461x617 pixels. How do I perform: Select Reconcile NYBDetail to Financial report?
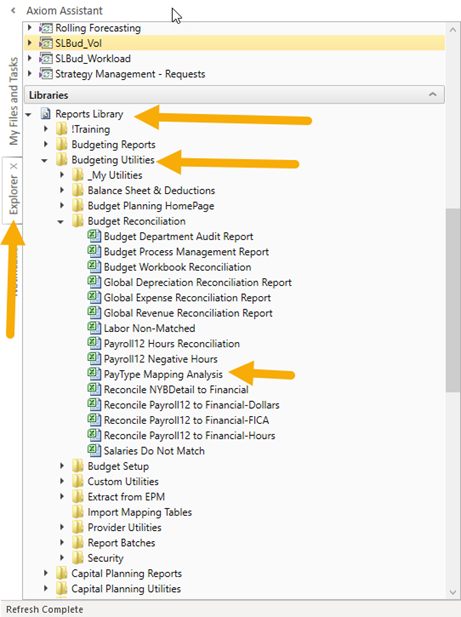click(176, 390)
